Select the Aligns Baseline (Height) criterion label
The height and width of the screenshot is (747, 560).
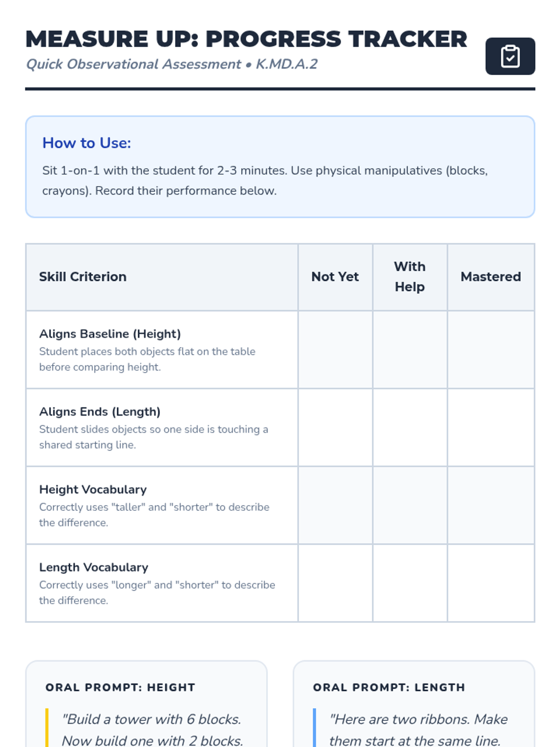(x=110, y=334)
